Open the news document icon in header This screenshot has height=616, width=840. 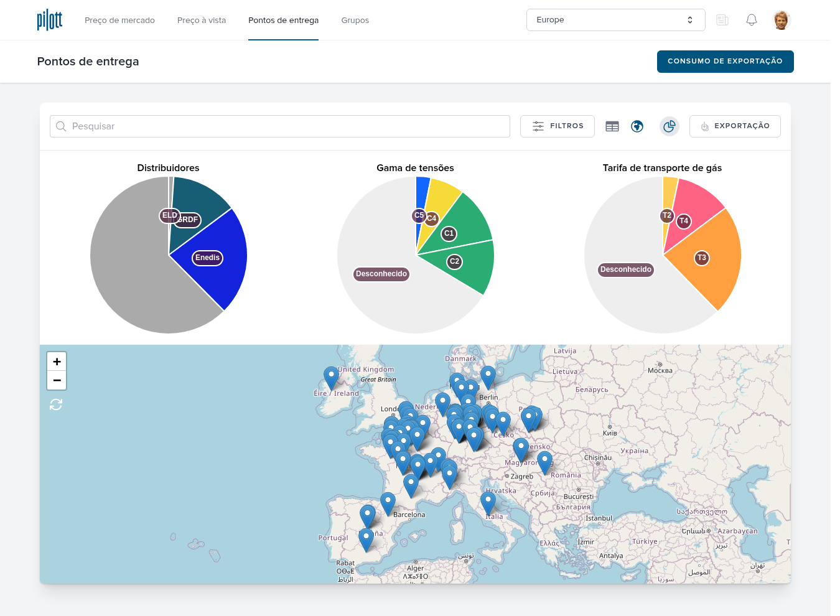coord(722,20)
